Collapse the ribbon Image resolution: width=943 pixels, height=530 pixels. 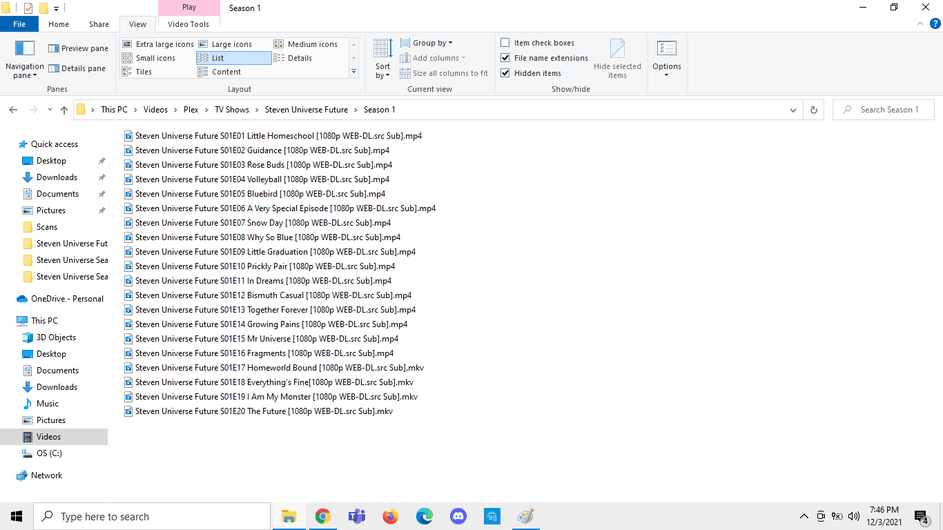pos(920,24)
